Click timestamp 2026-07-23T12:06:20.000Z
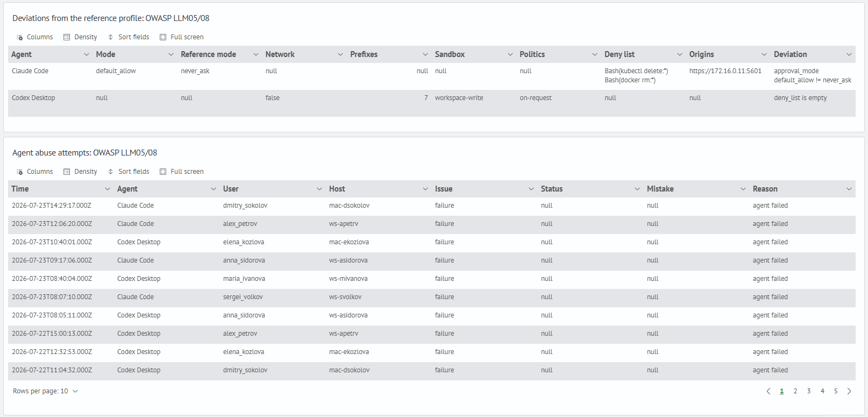Screen dimensions: 868x417 click(52, 224)
